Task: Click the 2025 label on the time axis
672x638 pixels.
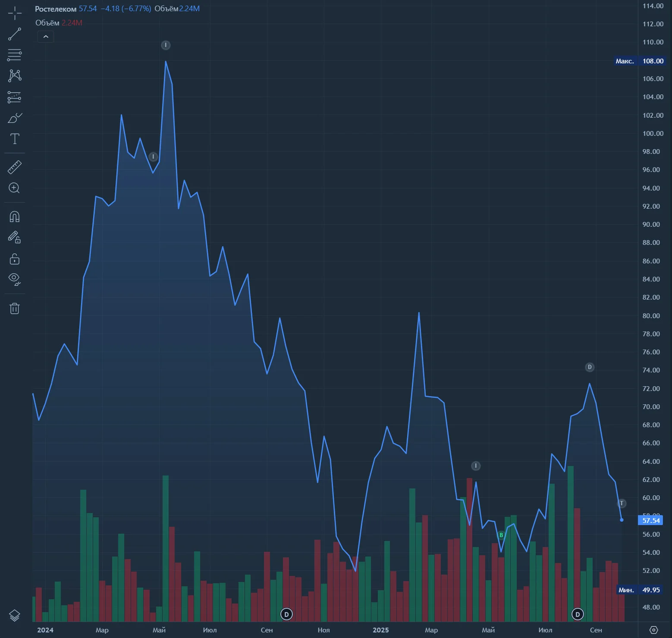Action: [380, 630]
